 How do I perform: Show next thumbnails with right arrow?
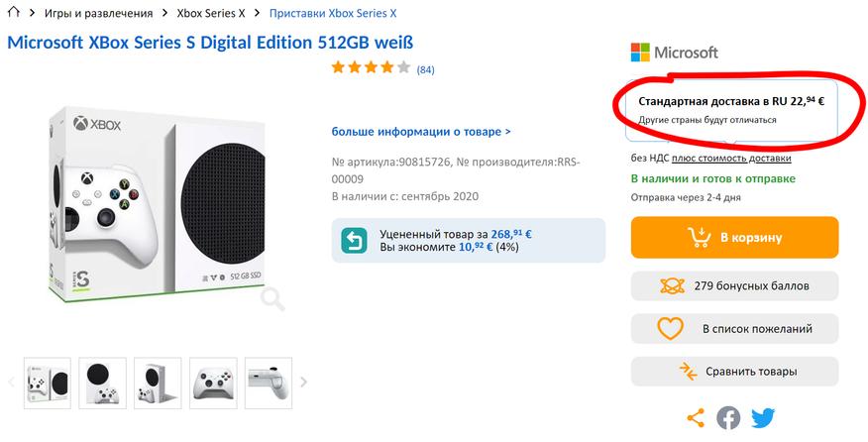pos(304,382)
